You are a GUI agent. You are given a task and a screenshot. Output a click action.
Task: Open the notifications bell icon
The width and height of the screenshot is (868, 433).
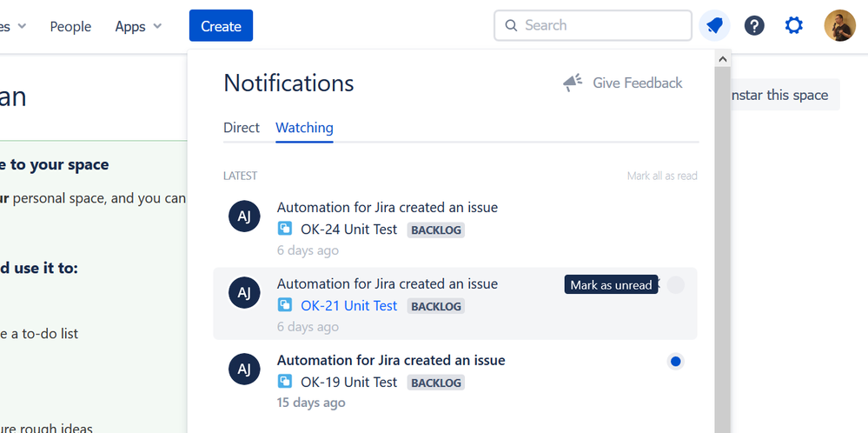[x=714, y=25]
